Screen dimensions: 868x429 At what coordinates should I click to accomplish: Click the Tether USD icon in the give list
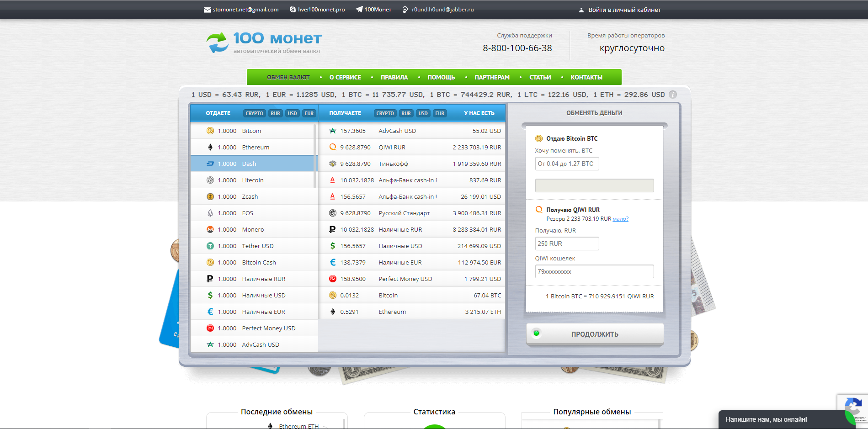coord(210,246)
